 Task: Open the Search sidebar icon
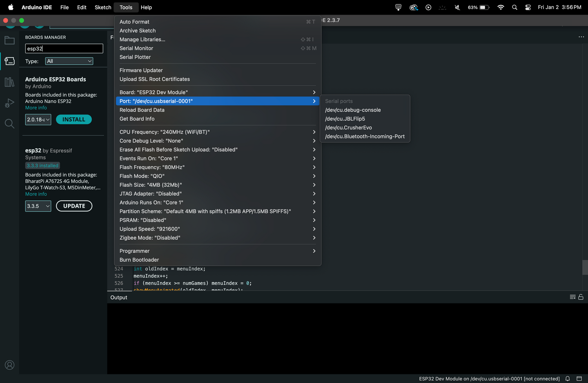pos(9,124)
